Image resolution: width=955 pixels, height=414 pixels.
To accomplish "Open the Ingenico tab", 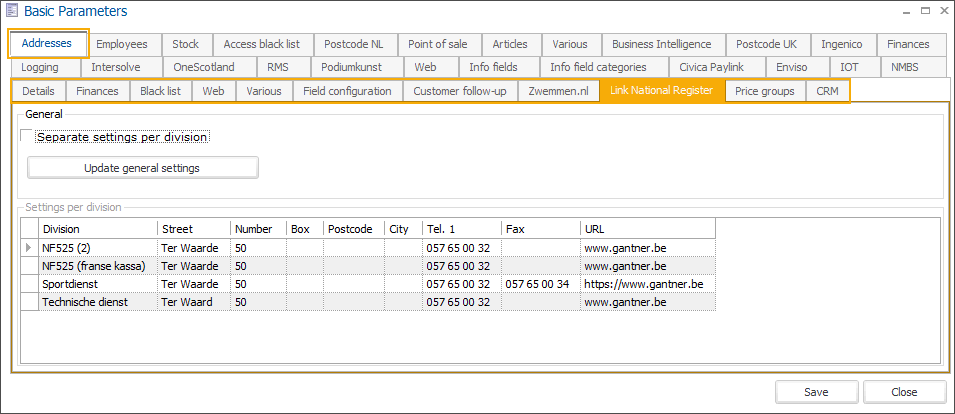I will click(842, 44).
